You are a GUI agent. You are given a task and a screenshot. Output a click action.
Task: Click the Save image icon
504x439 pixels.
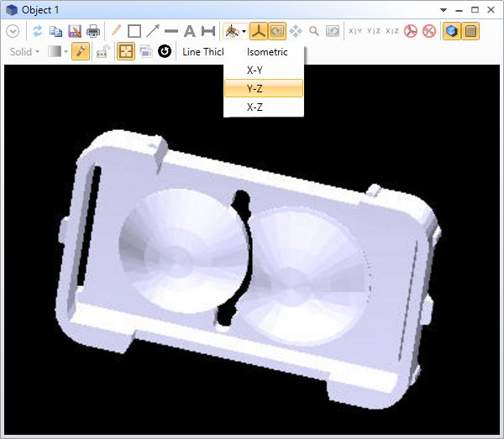tap(75, 31)
